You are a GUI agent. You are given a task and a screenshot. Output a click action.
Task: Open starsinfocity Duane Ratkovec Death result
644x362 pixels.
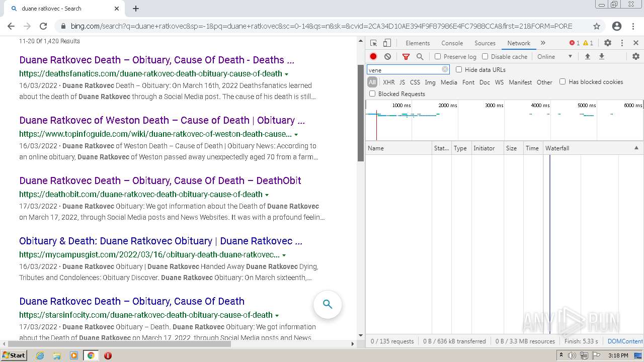[132, 301]
